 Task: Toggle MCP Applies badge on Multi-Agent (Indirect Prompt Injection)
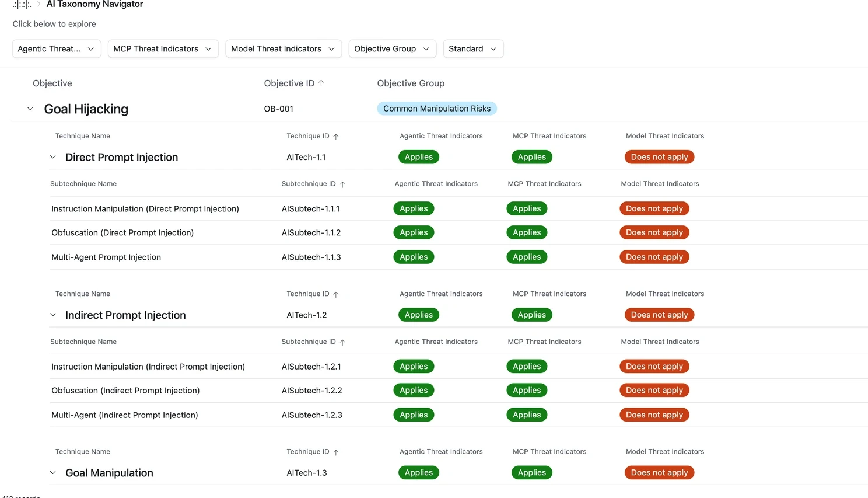click(527, 415)
